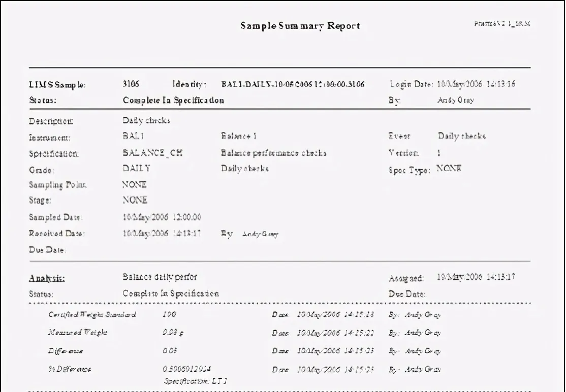Click the Received Date value
Image resolution: width=566 pixels, height=392 pixels.
162,234
